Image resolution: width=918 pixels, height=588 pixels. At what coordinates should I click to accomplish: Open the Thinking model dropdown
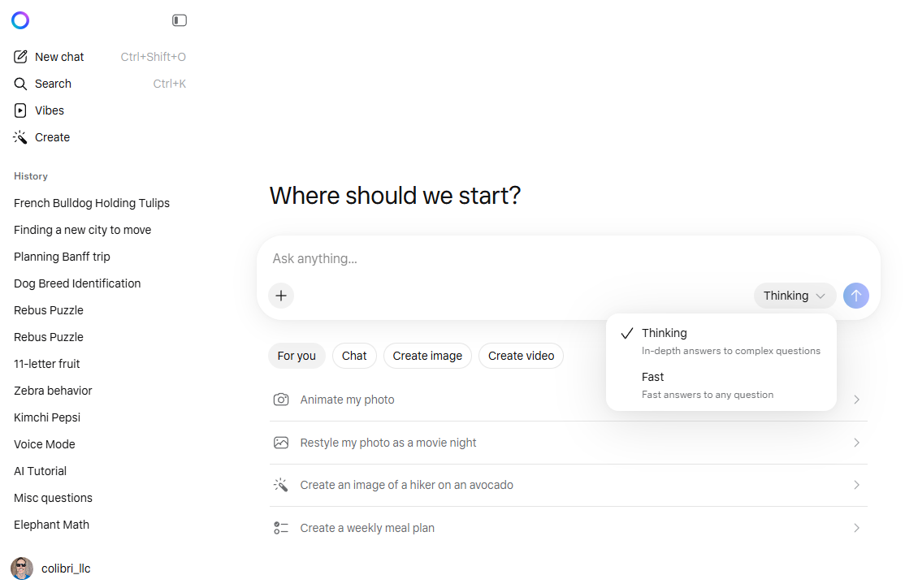click(x=794, y=296)
